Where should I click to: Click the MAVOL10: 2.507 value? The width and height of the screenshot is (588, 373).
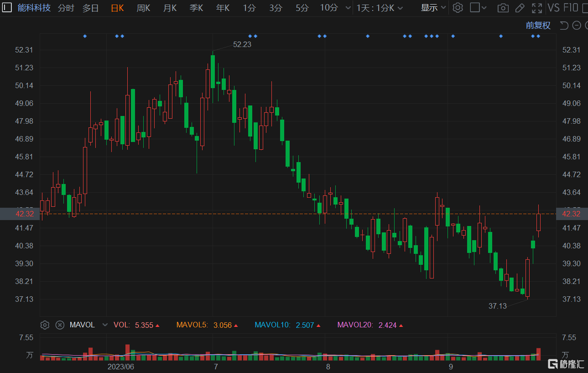tap(287, 325)
